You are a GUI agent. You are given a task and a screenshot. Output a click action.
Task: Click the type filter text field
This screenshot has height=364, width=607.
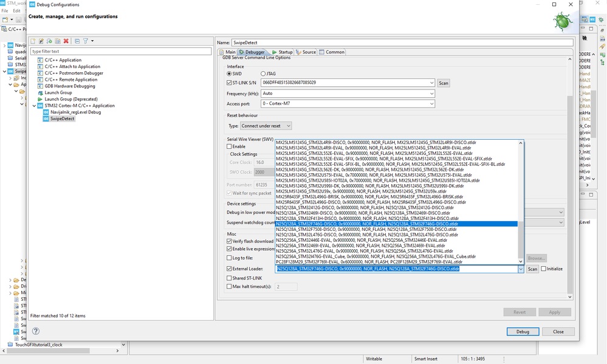pos(121,51)
